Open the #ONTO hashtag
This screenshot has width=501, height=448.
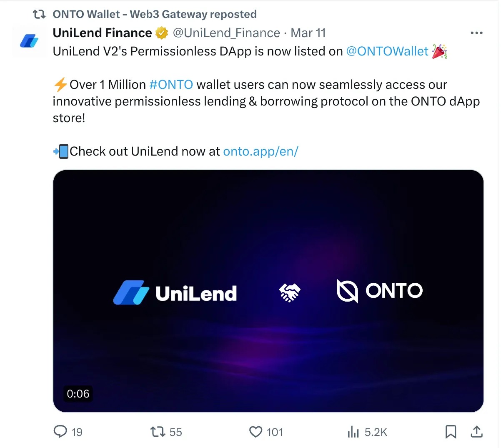click(x=171, y=85)
